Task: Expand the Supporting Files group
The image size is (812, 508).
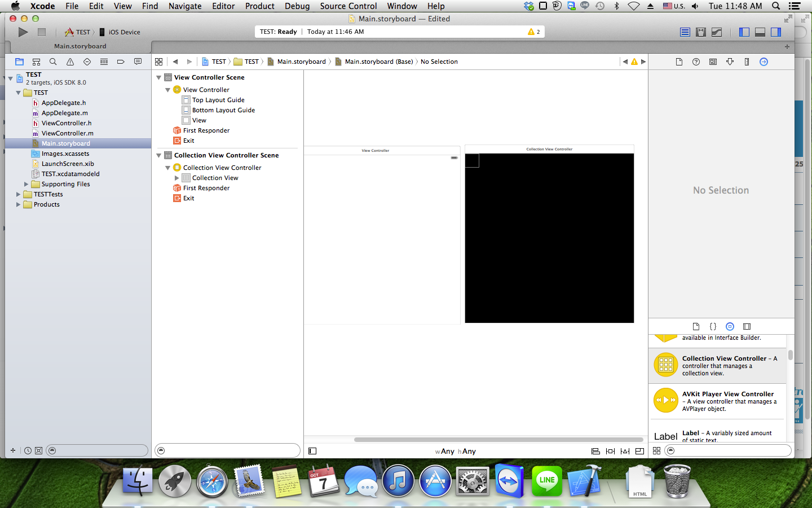Action: (x=26, y=184)
